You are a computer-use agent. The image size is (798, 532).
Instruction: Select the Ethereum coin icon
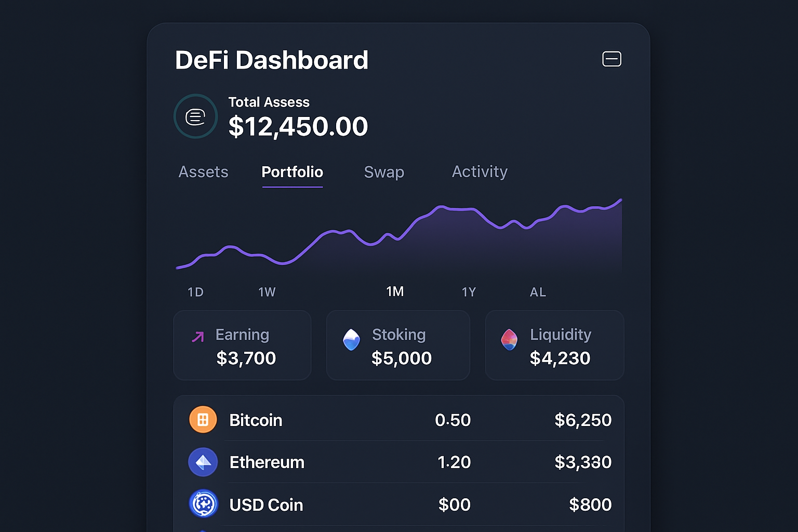[203, 462]
